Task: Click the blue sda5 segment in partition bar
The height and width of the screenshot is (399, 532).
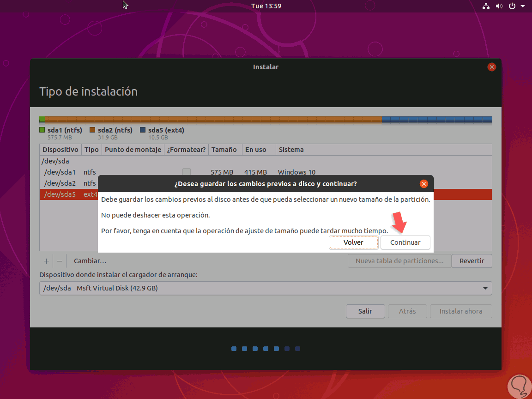Action: click(437, 120)
